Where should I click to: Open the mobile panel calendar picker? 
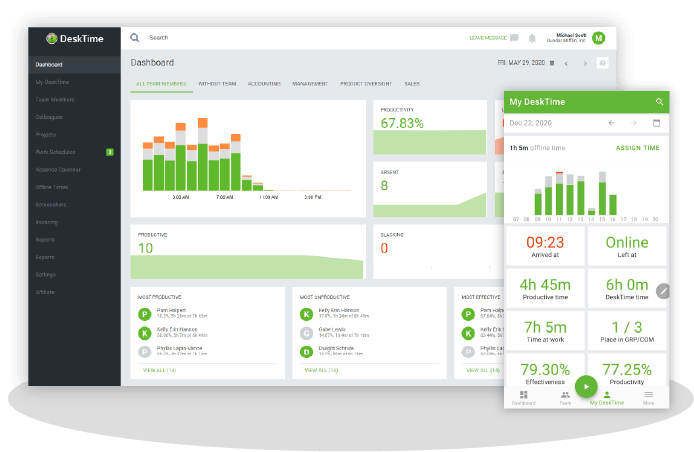(x=656, y=123)
